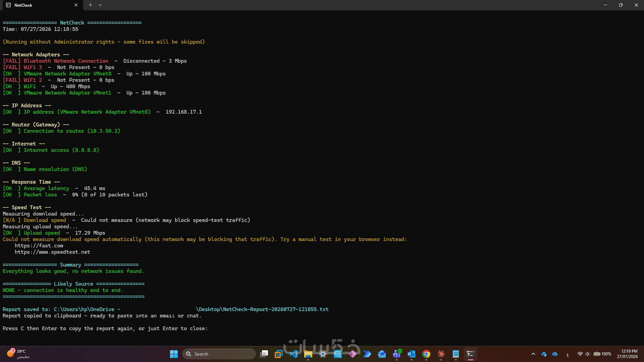The height and width of the screenshot is (362, 644).
Task: Open the syncing OneDrive tray icon
Action: point(544,354)
